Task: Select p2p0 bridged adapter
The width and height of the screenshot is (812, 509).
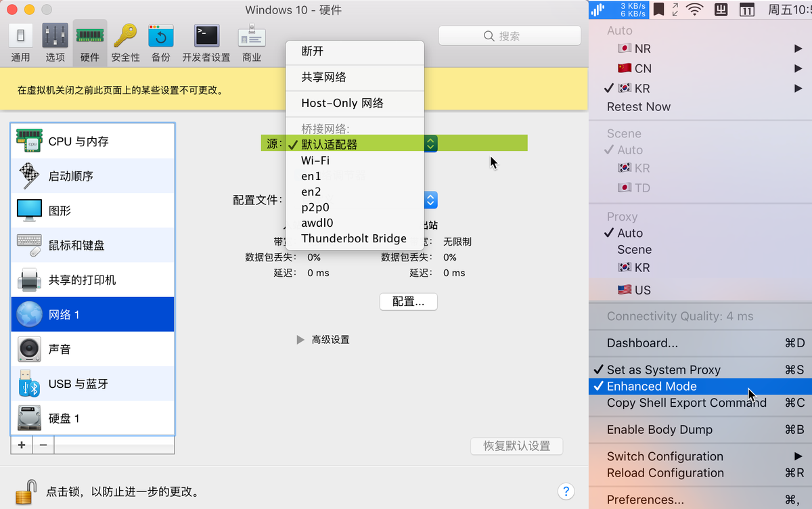Action: click(355, 207)
